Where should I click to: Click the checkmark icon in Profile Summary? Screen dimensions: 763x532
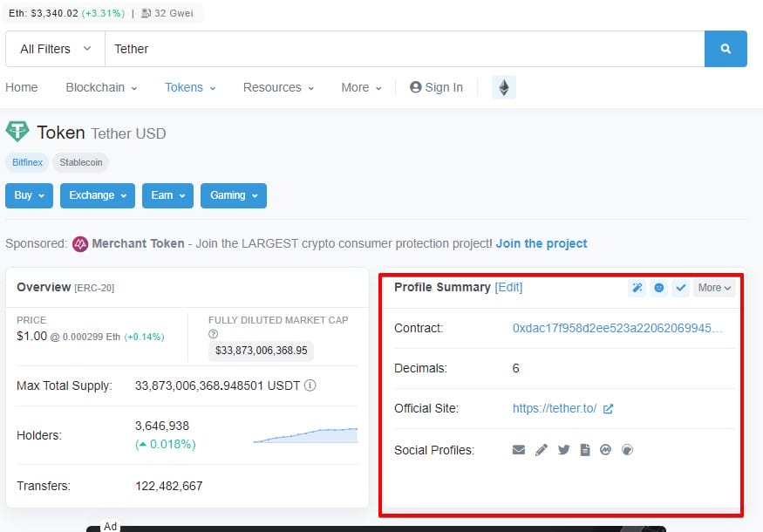click(x=681, y=288)
